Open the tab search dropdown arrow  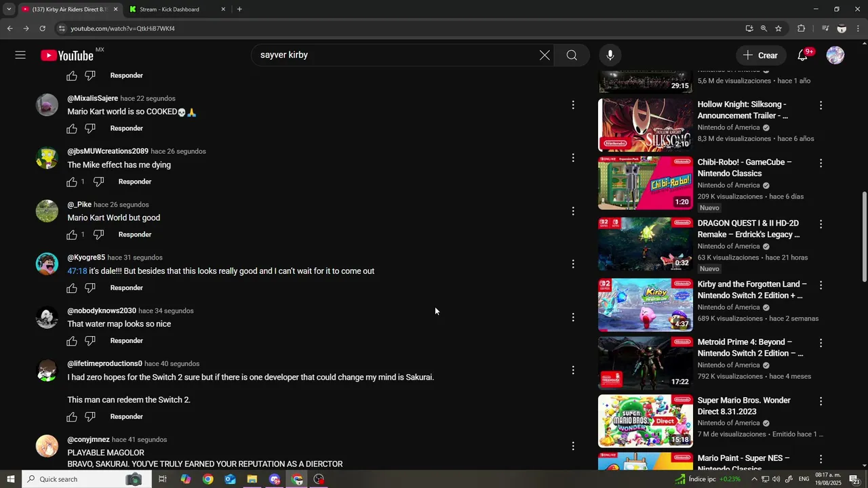pos(9,9)
